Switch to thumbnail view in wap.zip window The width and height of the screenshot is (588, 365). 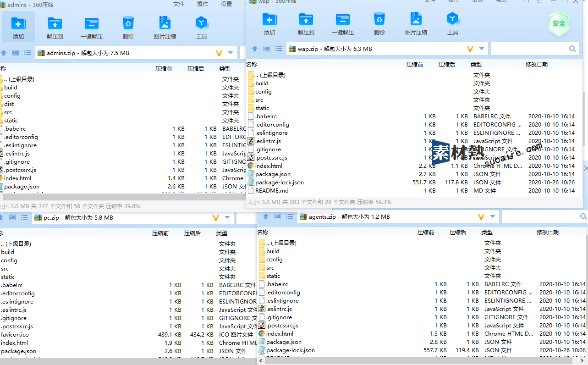point(267,49)
